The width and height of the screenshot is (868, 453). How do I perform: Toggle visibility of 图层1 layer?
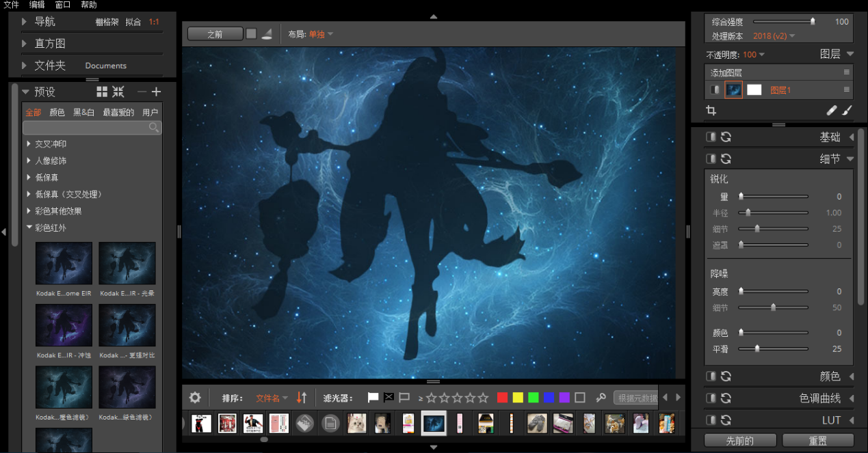715,90
